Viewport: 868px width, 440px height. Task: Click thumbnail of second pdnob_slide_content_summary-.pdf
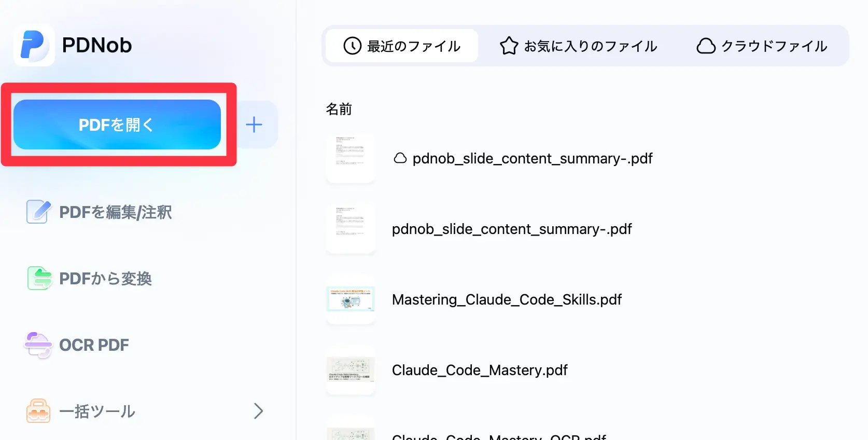[351, 229]
